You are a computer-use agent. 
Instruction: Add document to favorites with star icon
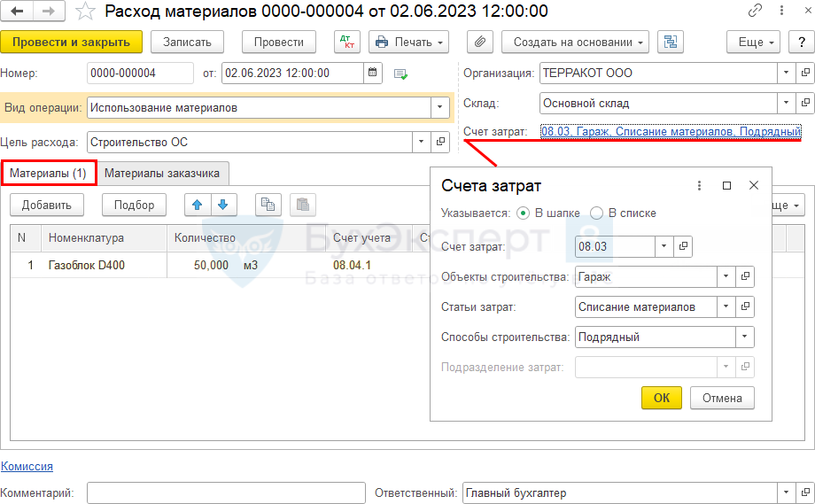coord(85,12)
